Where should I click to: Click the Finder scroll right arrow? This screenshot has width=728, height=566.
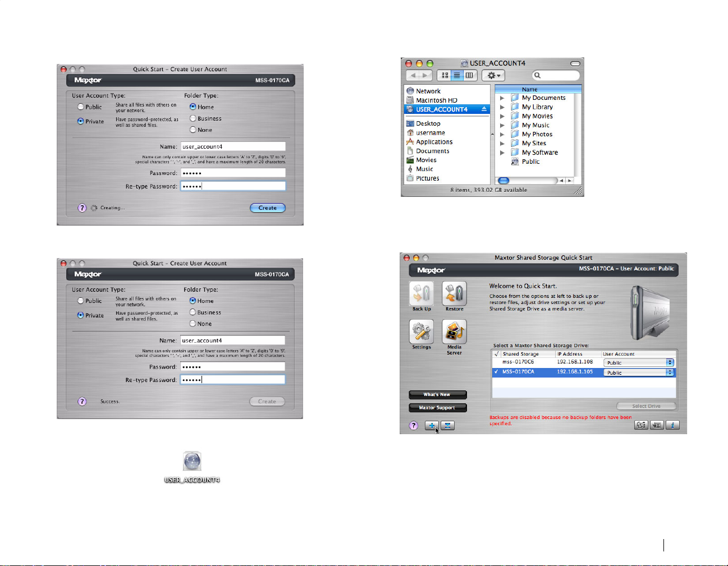tap(570, 181)
